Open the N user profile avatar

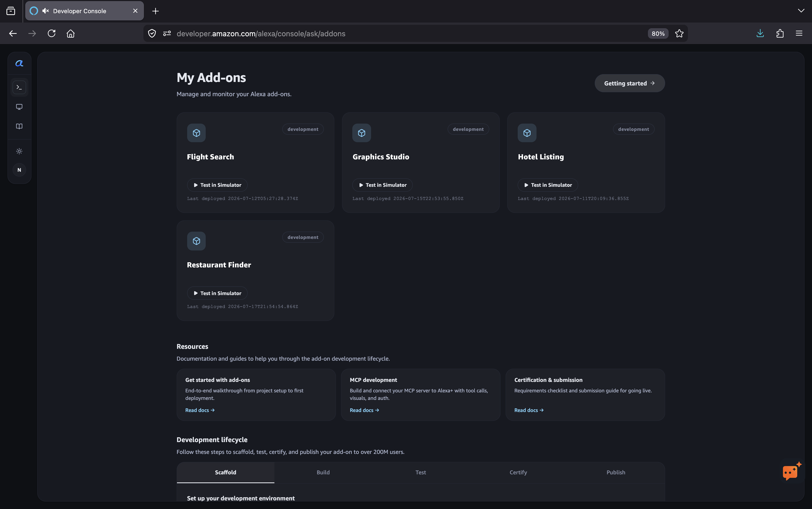click(x=19, y=170)
